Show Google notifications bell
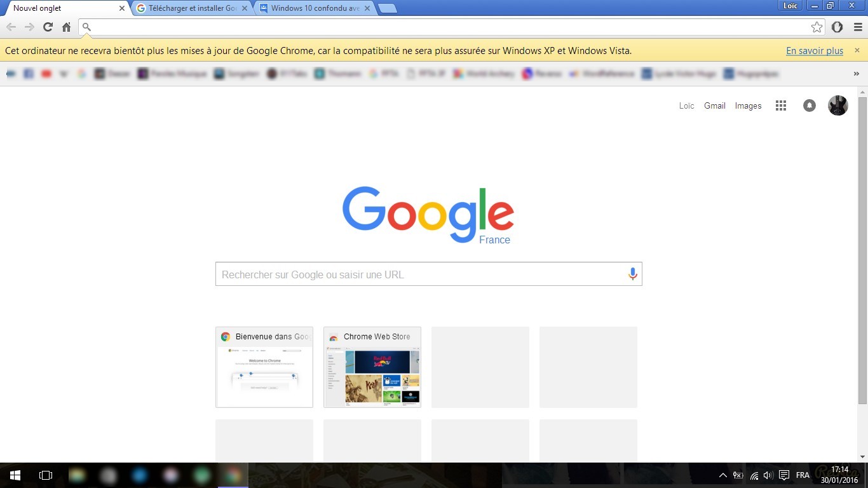This screenshot has height=488, width=868. click(809, 105)
